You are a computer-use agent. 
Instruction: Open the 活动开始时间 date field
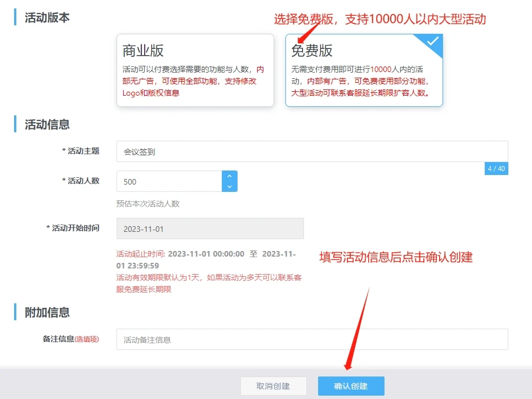click(x=210, y=228)
